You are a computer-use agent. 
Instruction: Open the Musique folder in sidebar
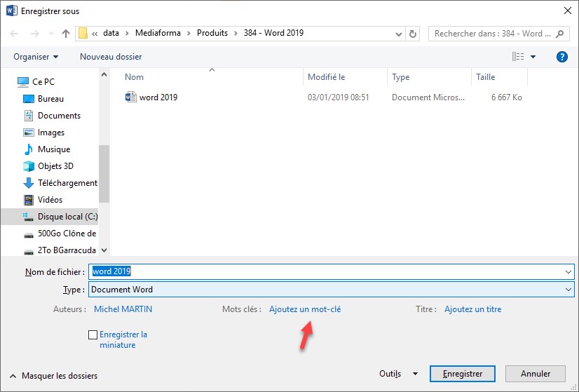54,149
